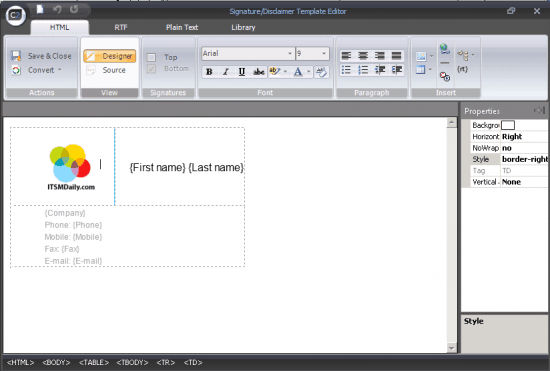
Task: Click the Undo arrow in quick access toolbar
Action: pos(57,9)
